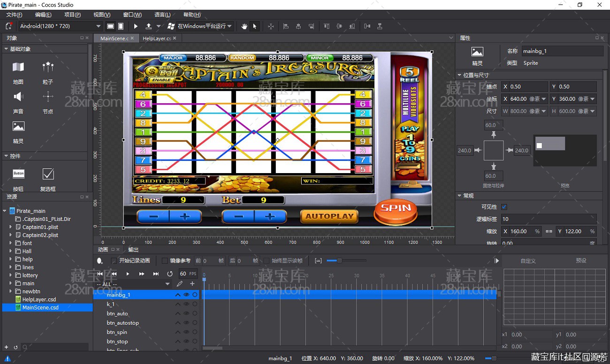Image resolution: width=610 pixels, height=364 pixels.
Task: Click the move anchor crosshair tool
Action: (271, 26)
